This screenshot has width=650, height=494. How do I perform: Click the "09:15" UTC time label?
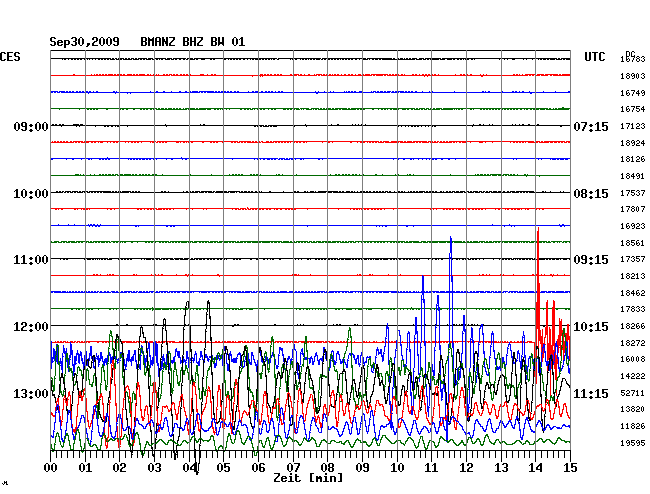point(591,260)
